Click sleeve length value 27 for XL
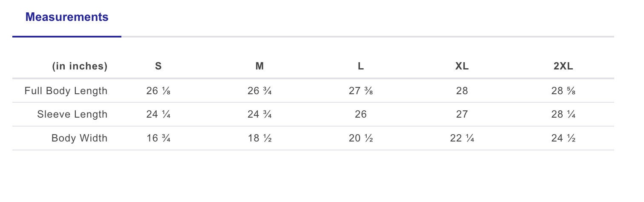Screen dimensions: 644x202 point(462,115)
